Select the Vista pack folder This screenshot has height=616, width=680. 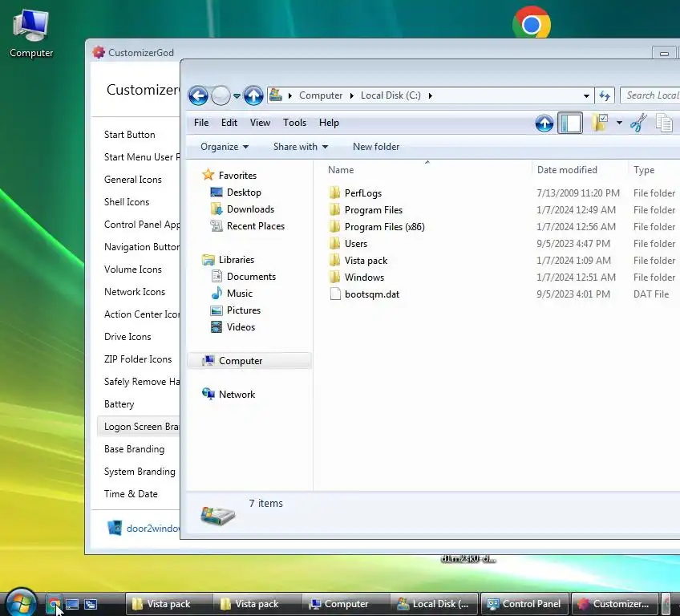click(x=366, y=261)
